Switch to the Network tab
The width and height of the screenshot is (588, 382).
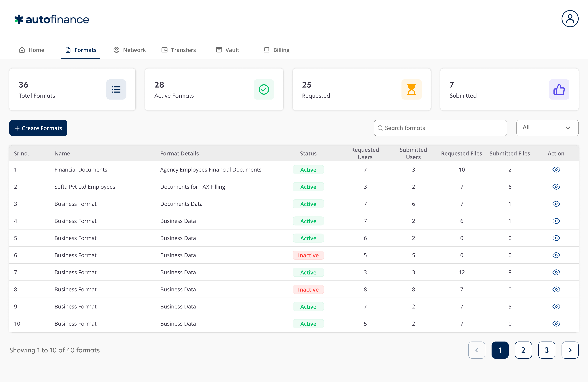point(129,50)
